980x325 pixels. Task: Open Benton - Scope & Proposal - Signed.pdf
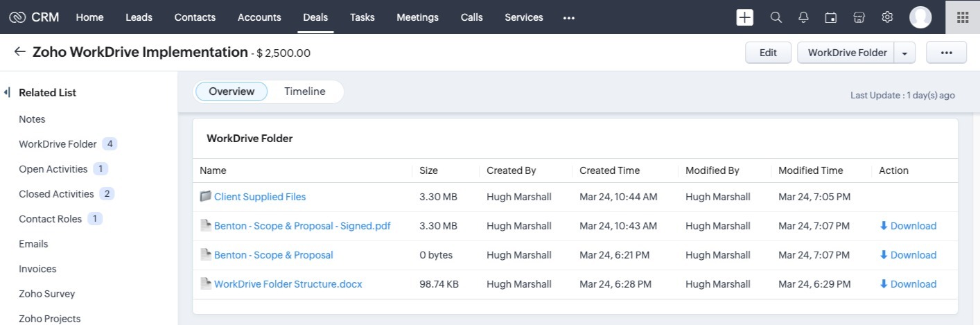click(302, 226)
